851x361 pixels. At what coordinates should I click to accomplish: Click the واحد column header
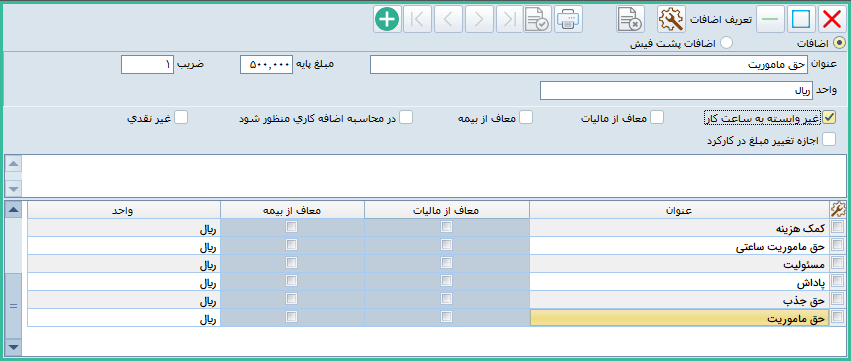[124, 210]
